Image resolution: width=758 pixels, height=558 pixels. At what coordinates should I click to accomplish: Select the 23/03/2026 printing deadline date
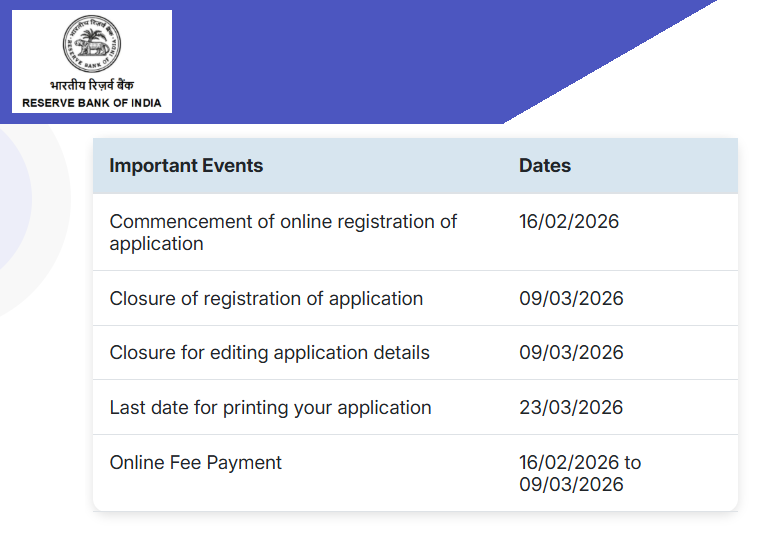[x=571, y=408]
